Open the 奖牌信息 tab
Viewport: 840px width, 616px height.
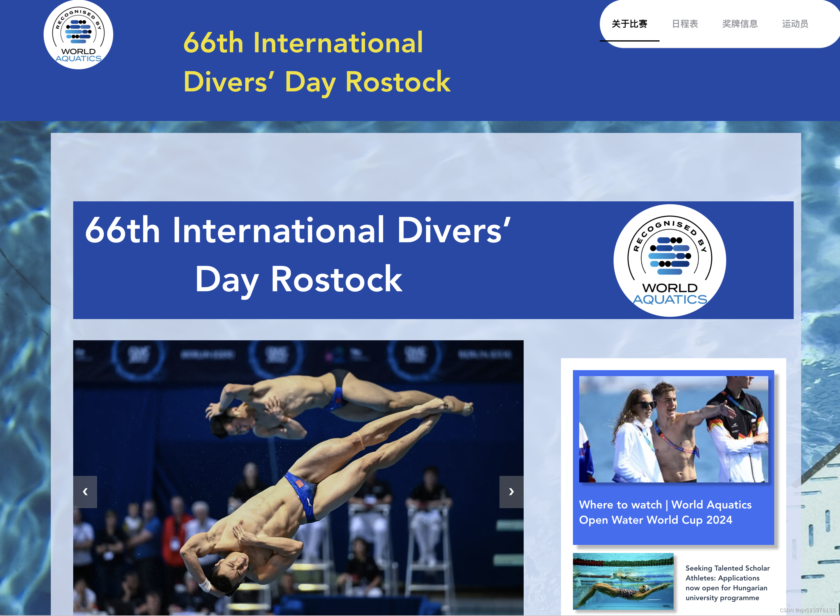(x=740, y=24)
